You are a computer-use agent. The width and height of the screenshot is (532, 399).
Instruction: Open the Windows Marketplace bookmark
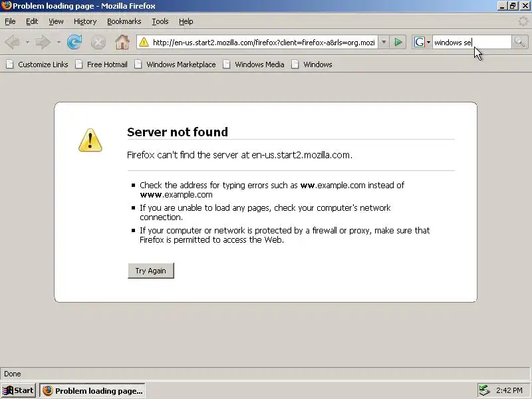175,65
